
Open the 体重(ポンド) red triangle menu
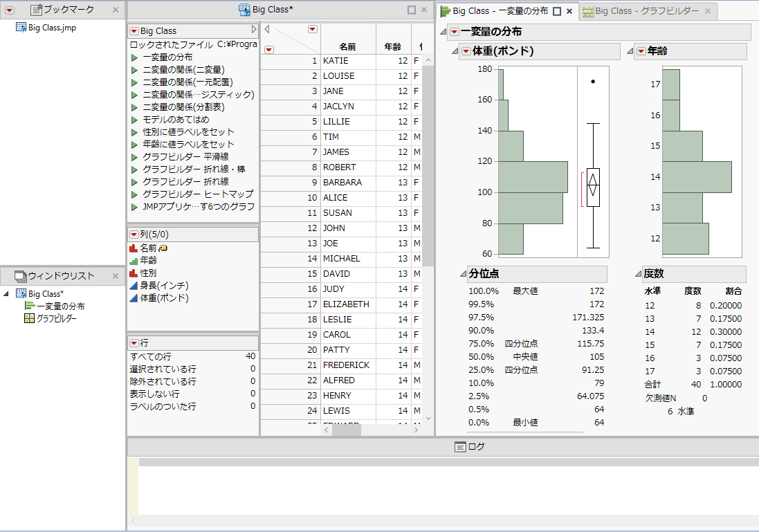pyautogui.click(x=466, y=51)
